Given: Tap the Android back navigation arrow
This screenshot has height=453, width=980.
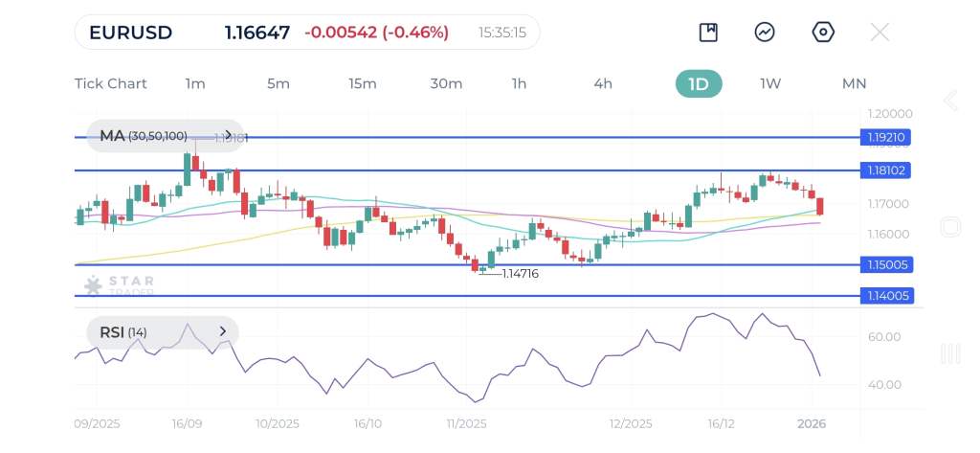Looking at the screenshot, I should pyautogui.click(x=950, y=101).
